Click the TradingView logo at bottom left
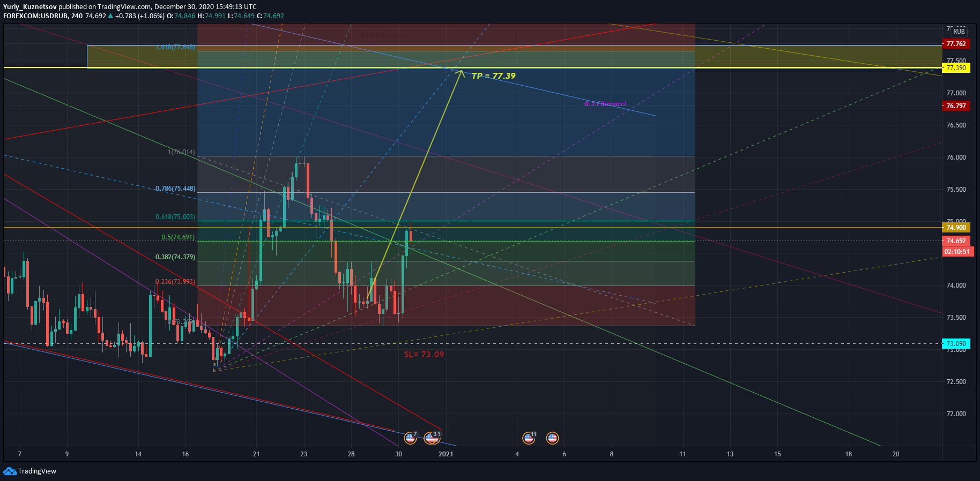The image size is (980, 481). click(29, 471)
